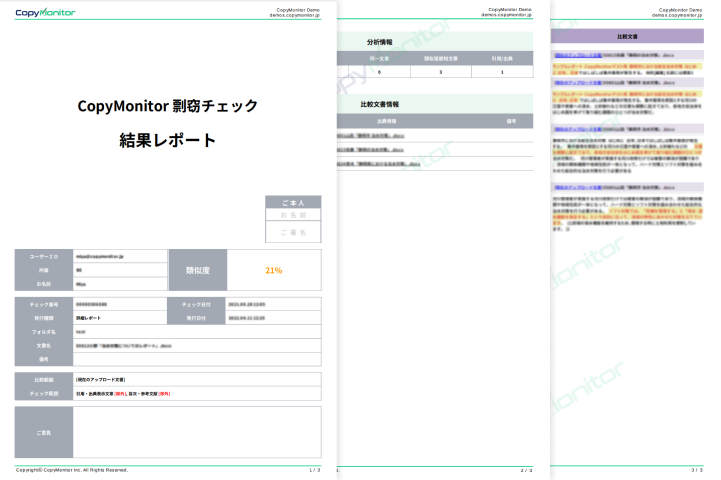Click the page number '2 / 3'

(526, 470)
